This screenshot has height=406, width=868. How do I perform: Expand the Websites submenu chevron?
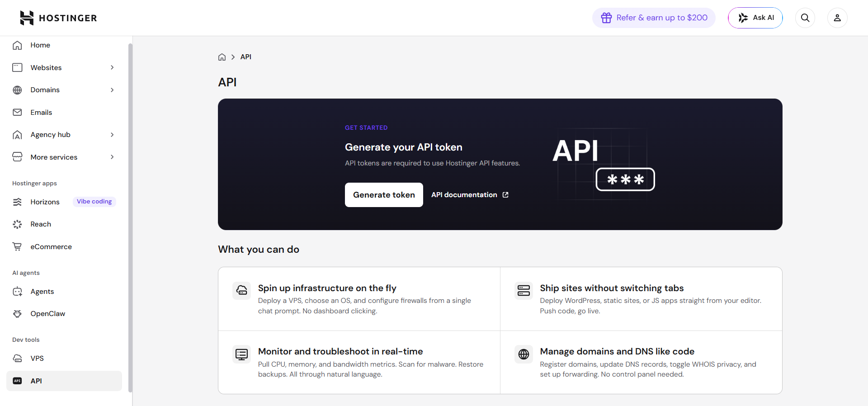112,67
